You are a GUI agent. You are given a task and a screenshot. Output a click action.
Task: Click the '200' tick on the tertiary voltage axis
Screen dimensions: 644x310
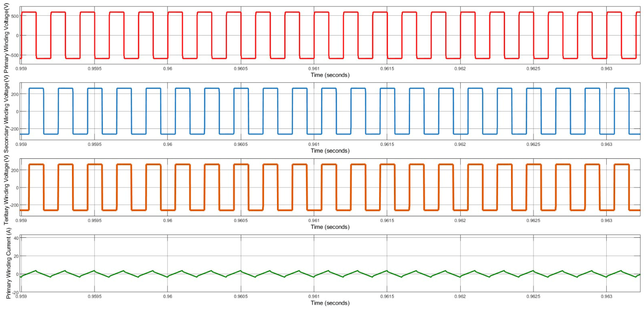coord(15,170)
